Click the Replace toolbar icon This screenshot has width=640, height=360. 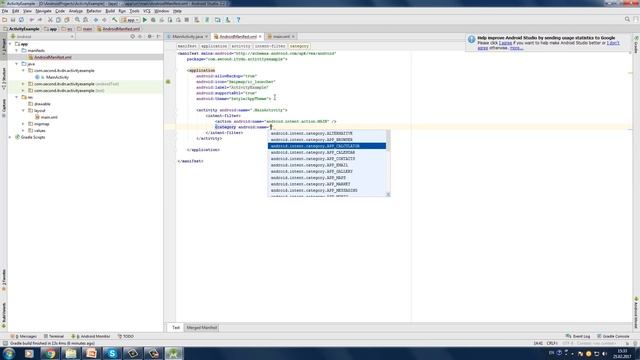85,20
